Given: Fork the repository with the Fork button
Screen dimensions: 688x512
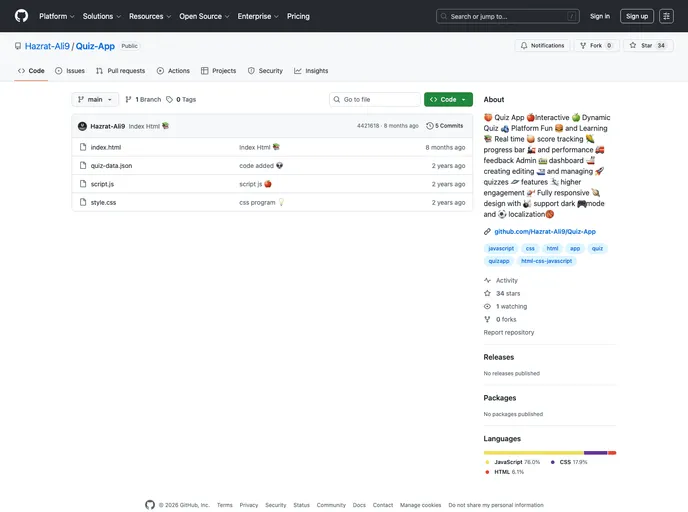Looking at the screenshot, I should [595, 46].
